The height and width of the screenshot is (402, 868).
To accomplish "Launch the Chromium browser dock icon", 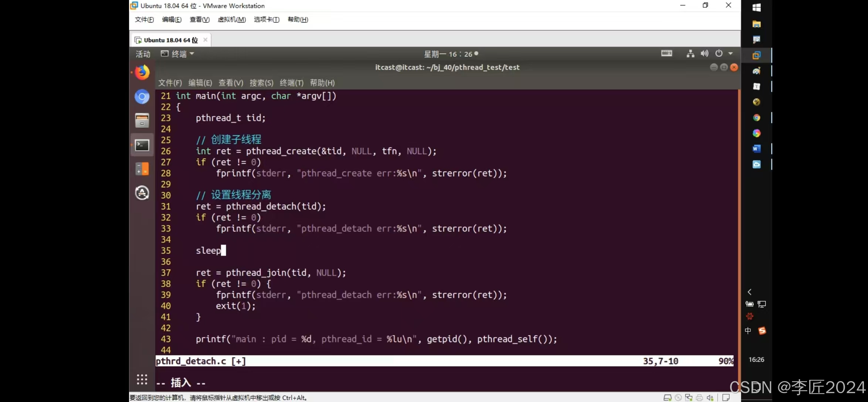I will 142,97.
